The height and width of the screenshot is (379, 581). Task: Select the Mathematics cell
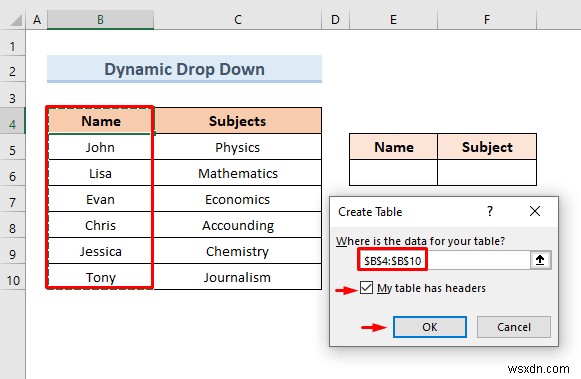(x=238, y=173)
